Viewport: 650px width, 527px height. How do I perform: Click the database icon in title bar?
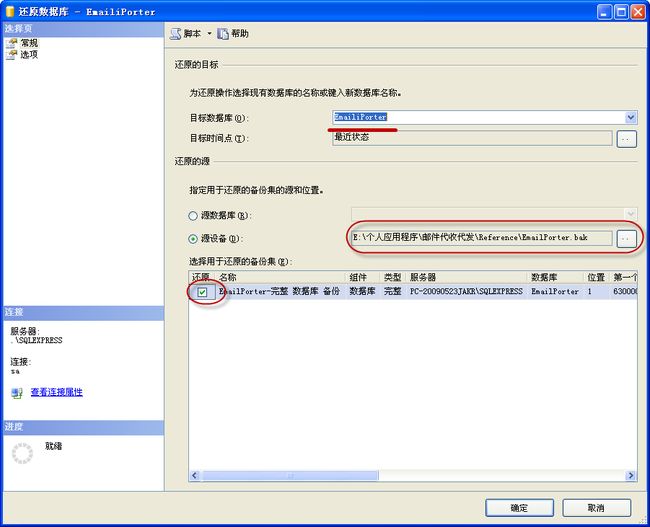point(10,12)
